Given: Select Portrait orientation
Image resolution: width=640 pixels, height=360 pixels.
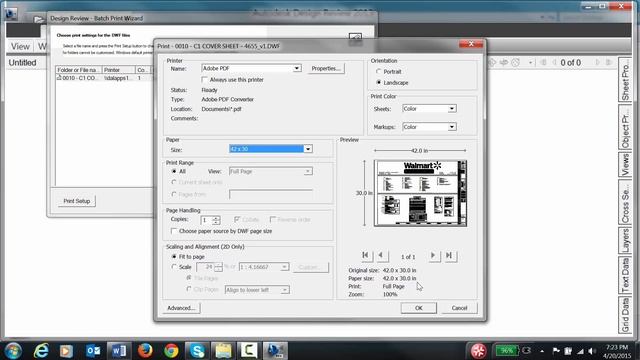Looking at the screenshot, I should pos(379,71).
